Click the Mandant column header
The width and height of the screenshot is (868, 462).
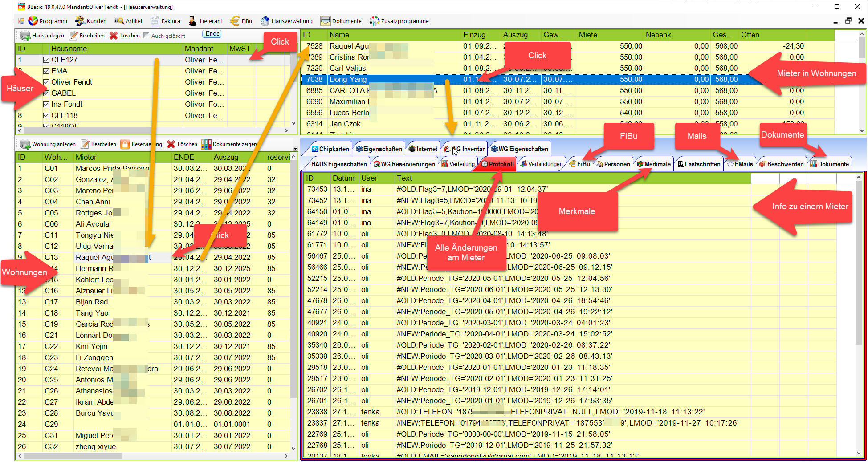(204, 49)
